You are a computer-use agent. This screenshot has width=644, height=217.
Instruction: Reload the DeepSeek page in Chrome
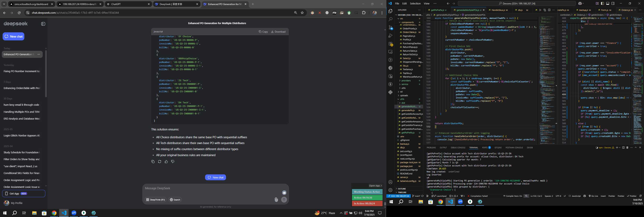point(19,13)
